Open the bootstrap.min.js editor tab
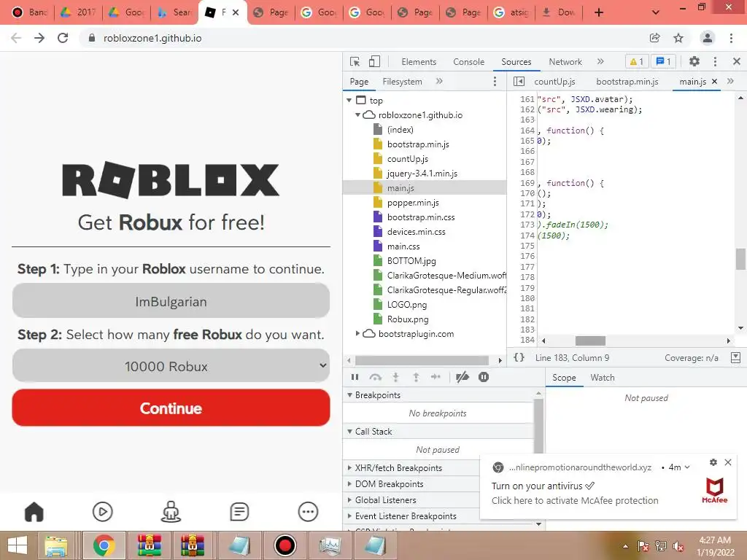The image size is (747, 560). click(627, 82)
